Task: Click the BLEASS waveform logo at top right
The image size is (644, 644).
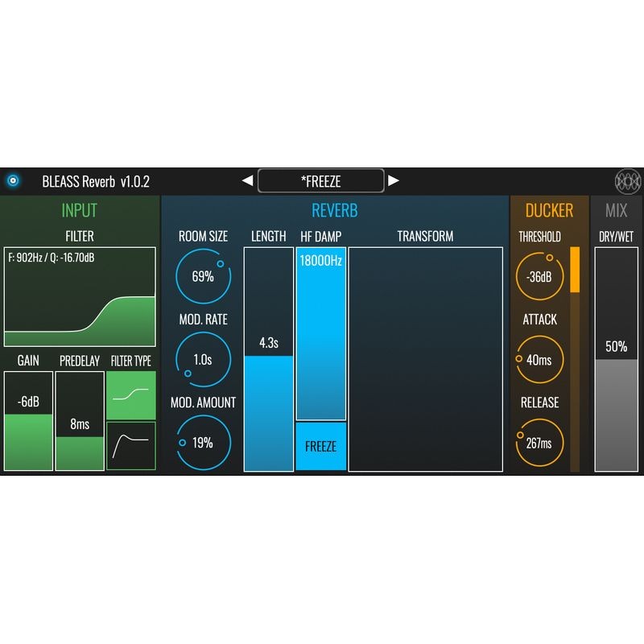Action: tap(629, 180)
